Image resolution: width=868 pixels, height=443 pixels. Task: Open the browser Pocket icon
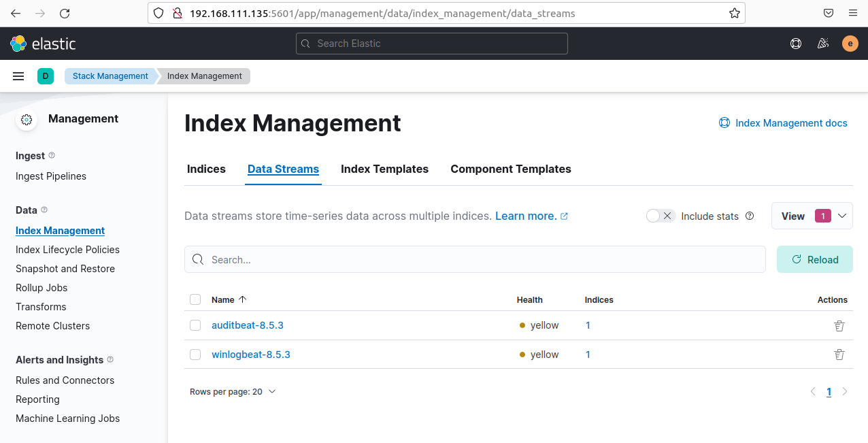click(x=829, y=13)
